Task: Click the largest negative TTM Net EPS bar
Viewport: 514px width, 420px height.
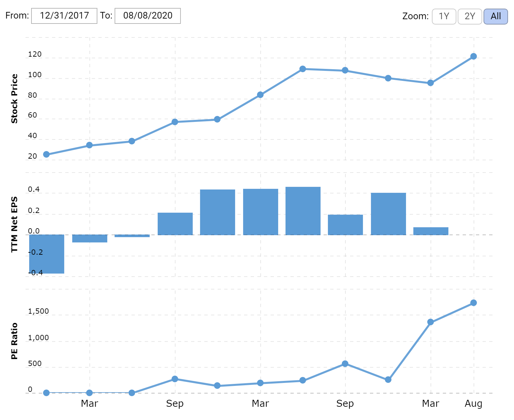Action: [47, 254]
